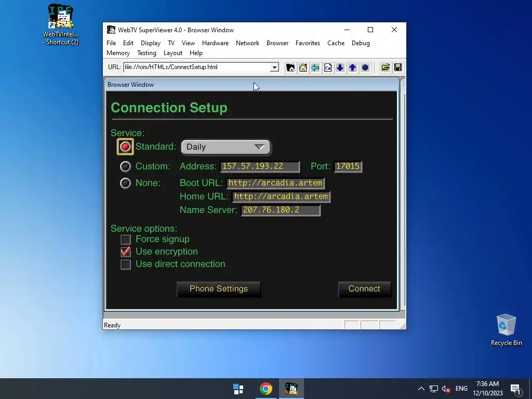Open the Memory menu
This screenshot has height=399, width=532.
tap(118, 53)
